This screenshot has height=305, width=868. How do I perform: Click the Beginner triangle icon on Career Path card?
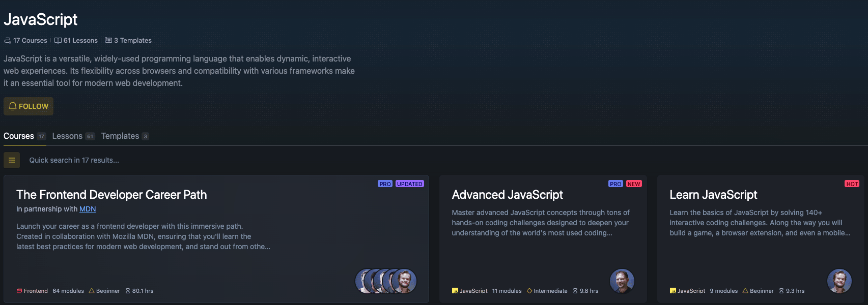[92, 291]
